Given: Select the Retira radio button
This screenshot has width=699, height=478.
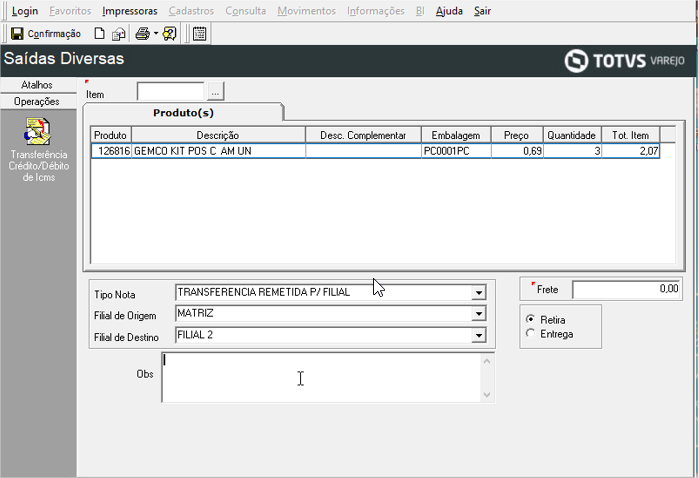Looking at the screenshot, I should tap(530, 319).
